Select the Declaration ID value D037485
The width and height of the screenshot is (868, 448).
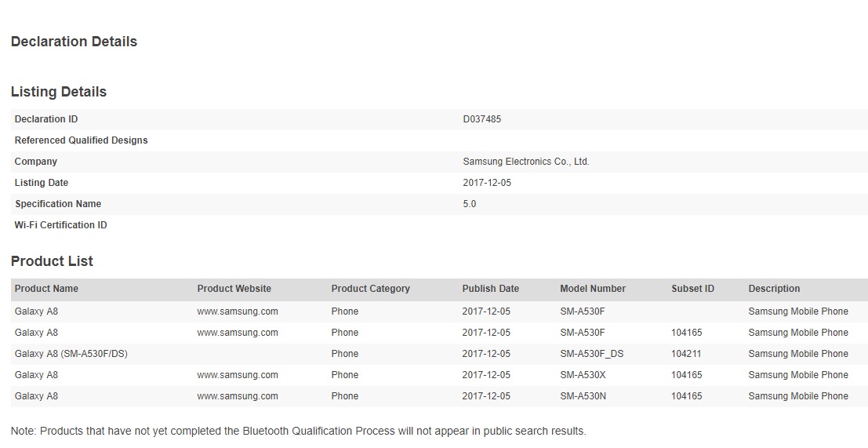point(481,119)
